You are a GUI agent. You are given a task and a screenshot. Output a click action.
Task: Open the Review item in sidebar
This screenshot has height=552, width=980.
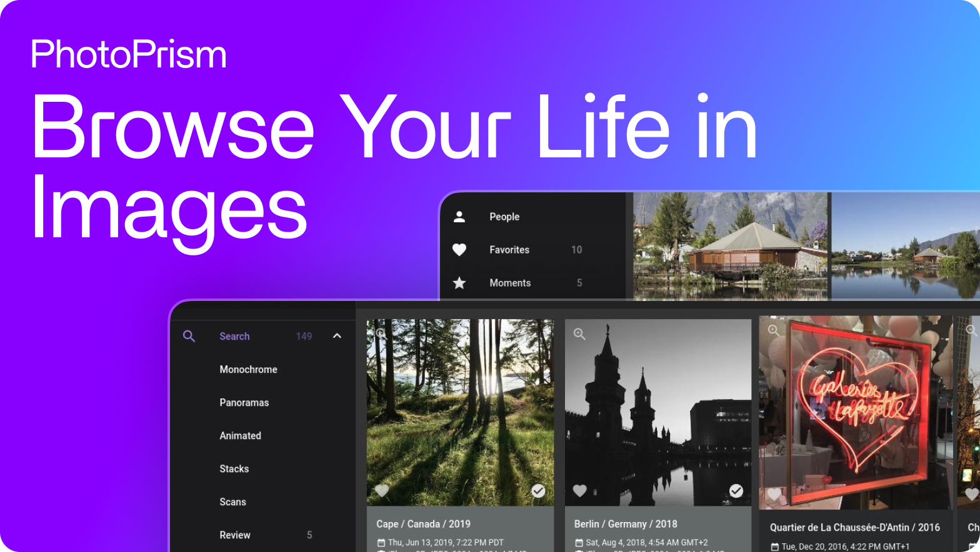click(x=234, y=535)
